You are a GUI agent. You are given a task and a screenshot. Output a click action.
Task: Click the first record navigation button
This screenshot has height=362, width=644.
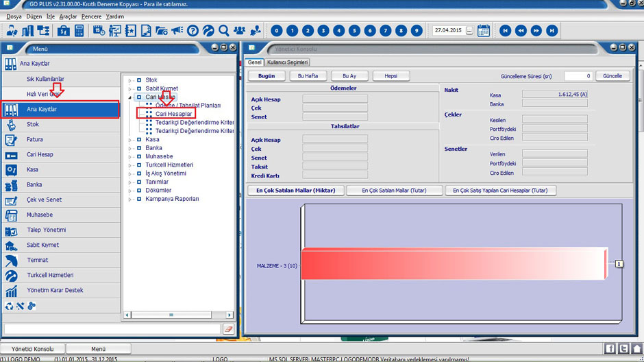click(506, 31)
